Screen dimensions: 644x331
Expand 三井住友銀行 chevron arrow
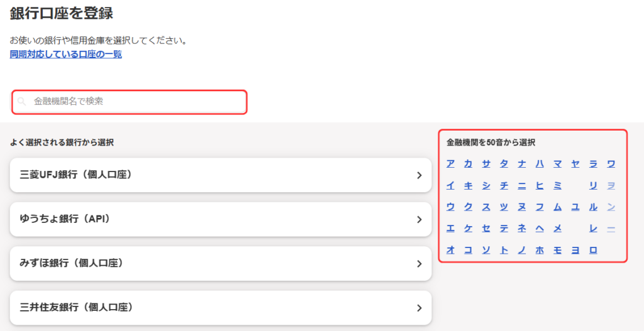pos(419,308)
